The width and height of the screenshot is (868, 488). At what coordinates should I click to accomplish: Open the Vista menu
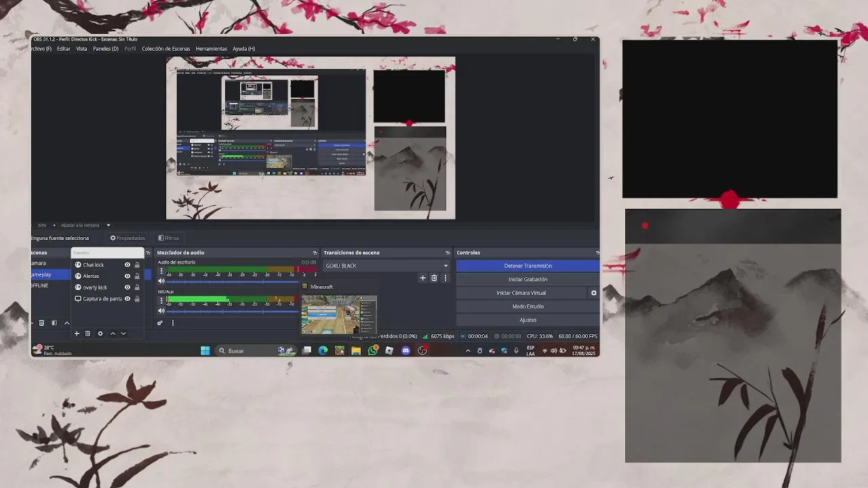pos(81,49)
